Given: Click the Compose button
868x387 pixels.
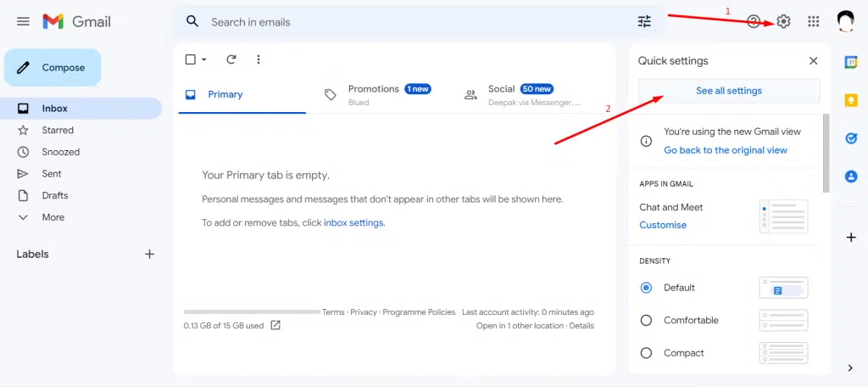Looking at the screenshot, I should point(53,68).
